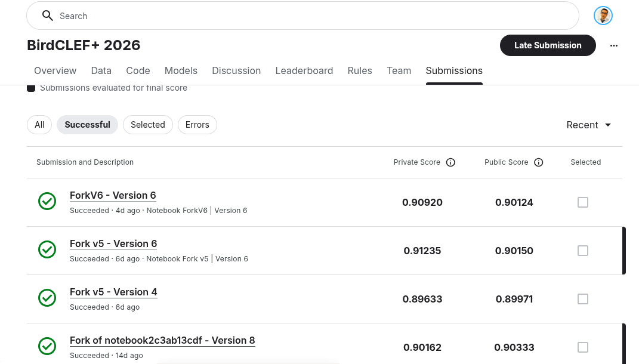Click the Private Score column header text
The width and height of the screenshot is (639, 364).
(x=417, y=162)
